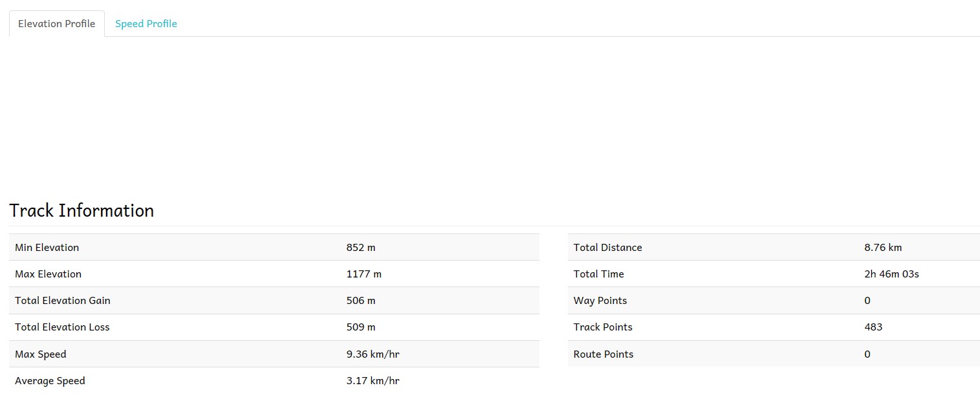Select the 483 track points value
The width and height of the screenshot is (980, 401).
click(873, 327)
